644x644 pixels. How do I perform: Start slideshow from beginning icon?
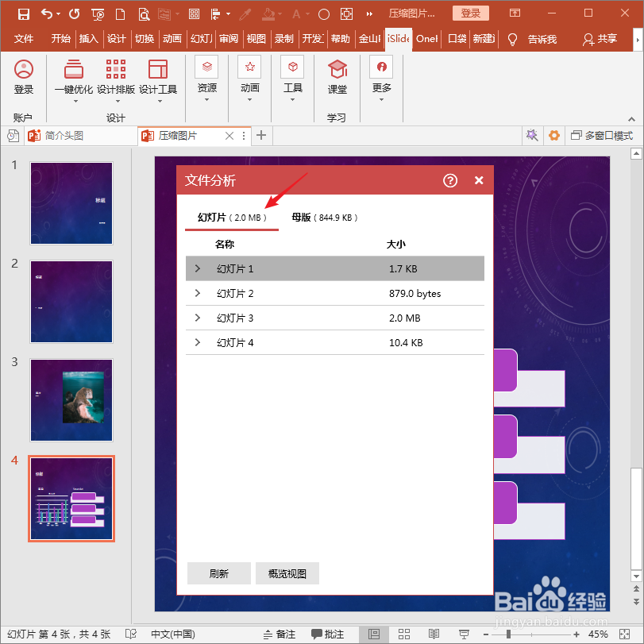[98, 15]
